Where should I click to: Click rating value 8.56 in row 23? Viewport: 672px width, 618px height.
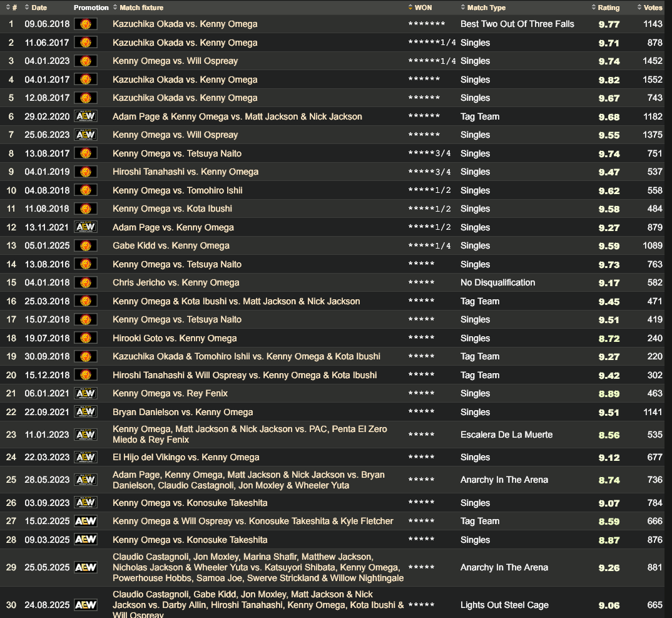[609, 435]
